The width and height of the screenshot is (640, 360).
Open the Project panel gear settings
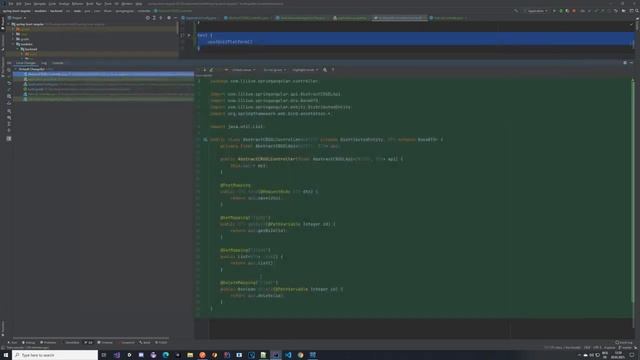click(169, 18)
